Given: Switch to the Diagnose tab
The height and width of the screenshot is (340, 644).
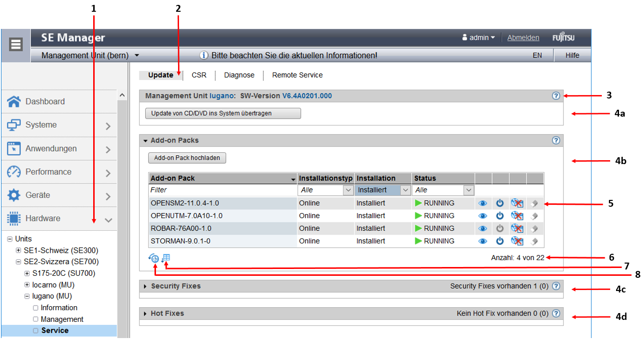Looking at the screenshot, I should (x=239, y=75).
